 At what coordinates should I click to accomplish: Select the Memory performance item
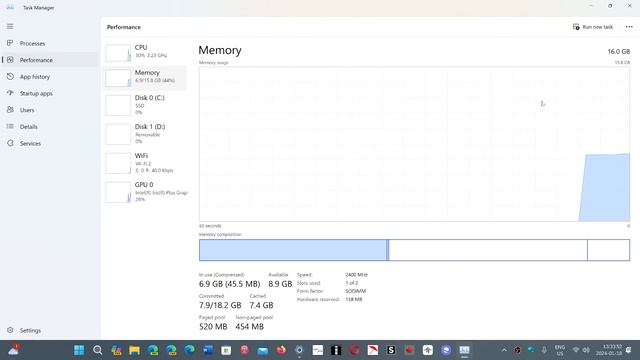(x=145, y=77)
